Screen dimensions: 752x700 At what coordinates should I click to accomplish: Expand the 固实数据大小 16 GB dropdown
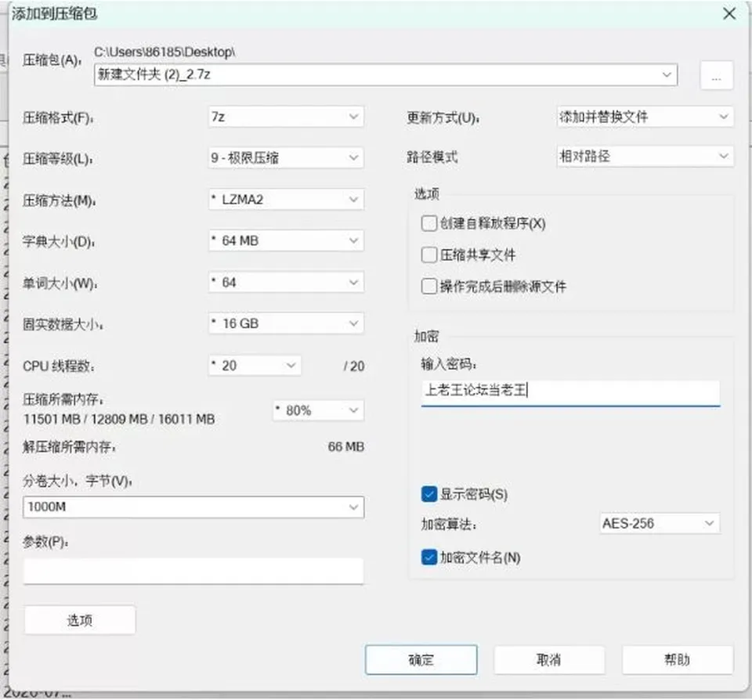pos(286,323)
